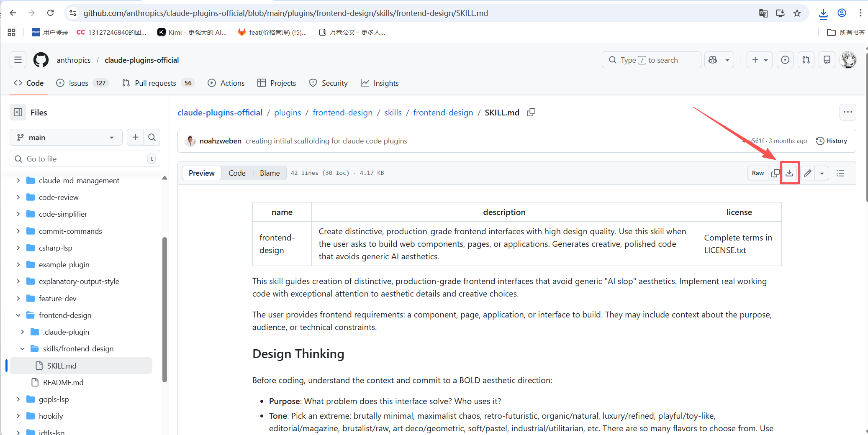Copy raw file contents icon
This screenshot has width=868, height=435.
click(775, 173)
